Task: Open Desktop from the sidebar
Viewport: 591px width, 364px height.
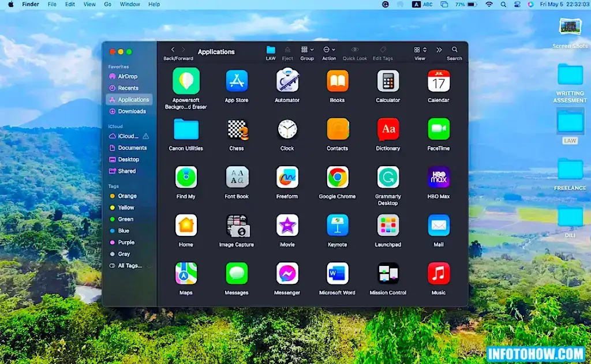Action: click(125, 159)
